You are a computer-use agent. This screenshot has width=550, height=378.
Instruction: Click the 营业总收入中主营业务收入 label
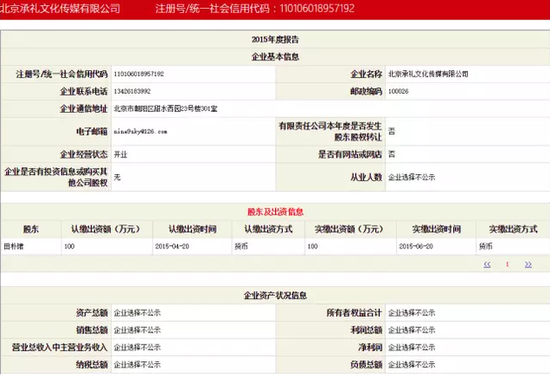click(x=60, y=347)
